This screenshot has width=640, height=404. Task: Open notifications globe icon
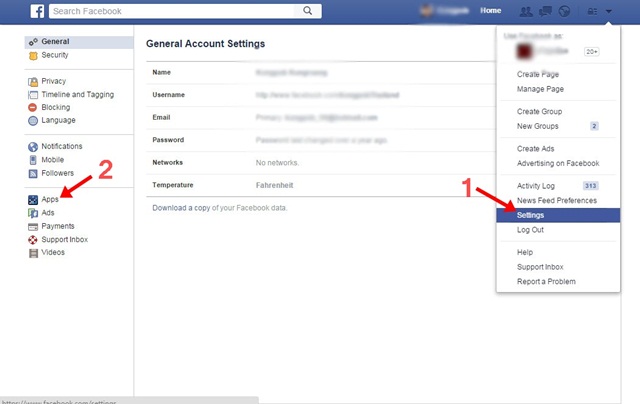(x=564, y=11)
